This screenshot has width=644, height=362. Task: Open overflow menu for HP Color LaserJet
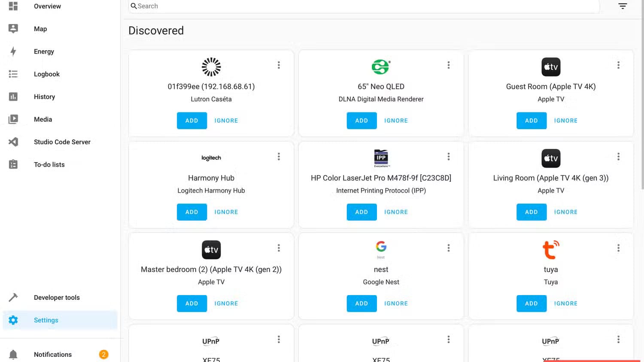click(449, 157)
